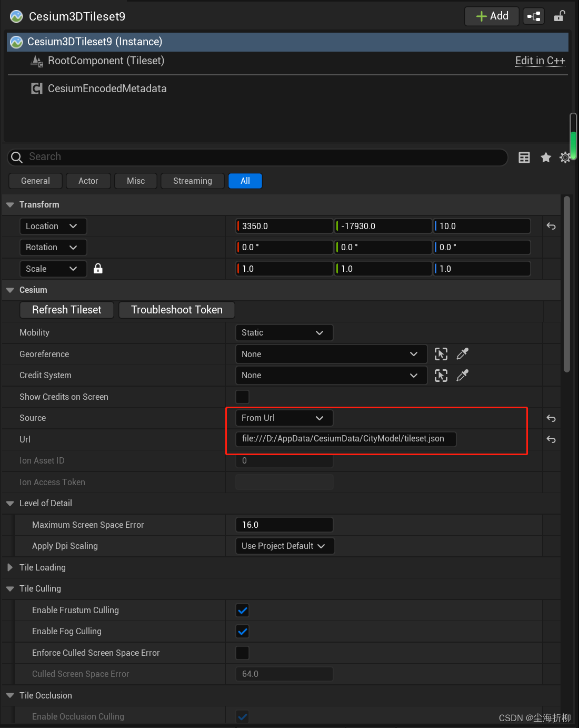Click the Location Z value 10.0

click(482, 226)
